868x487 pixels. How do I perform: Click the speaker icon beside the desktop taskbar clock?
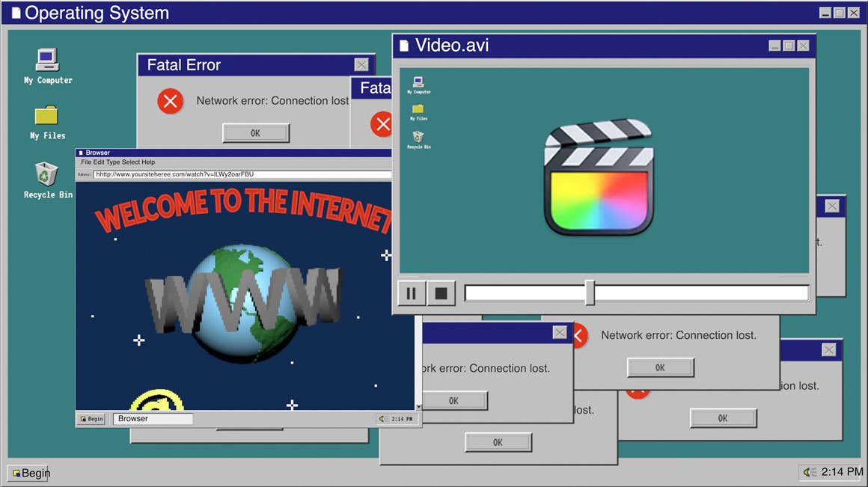click(x=810, y=472)
